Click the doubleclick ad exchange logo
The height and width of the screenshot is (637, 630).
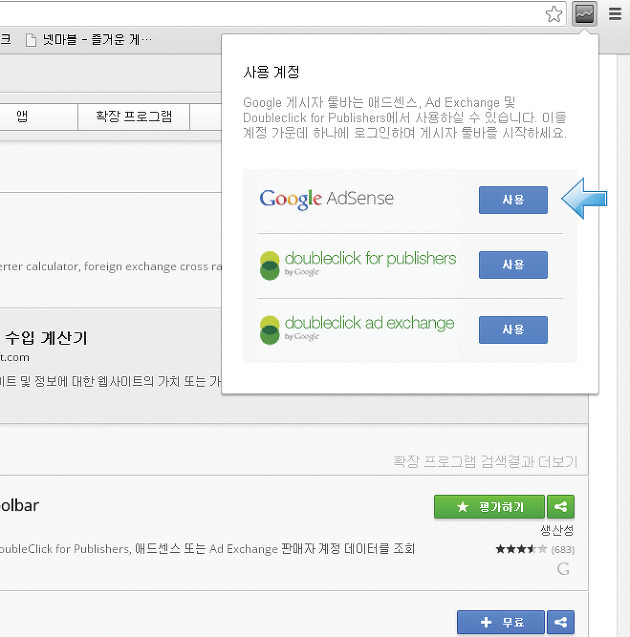[x=357, y=330]
